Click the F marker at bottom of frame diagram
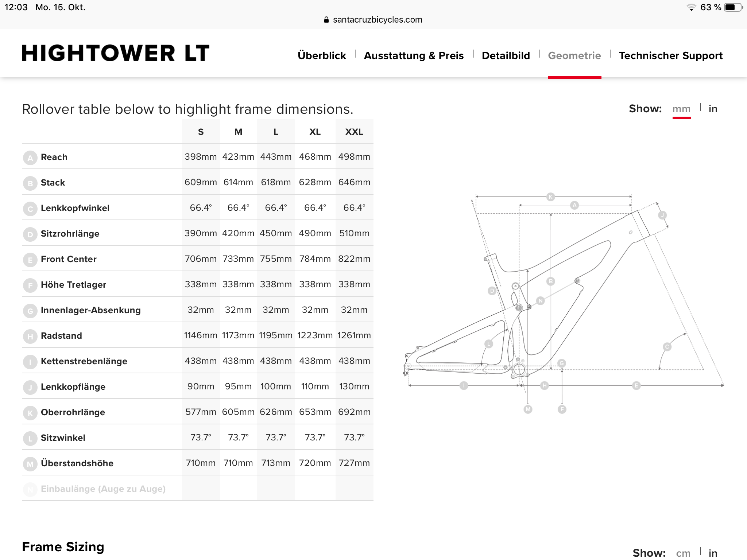The height and width of the screenshot is (560, 747). pos(562,409)
